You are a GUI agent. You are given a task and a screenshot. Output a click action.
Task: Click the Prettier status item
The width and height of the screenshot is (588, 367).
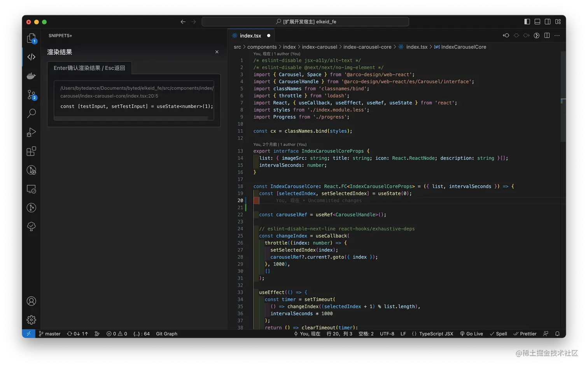coord(525,334)
